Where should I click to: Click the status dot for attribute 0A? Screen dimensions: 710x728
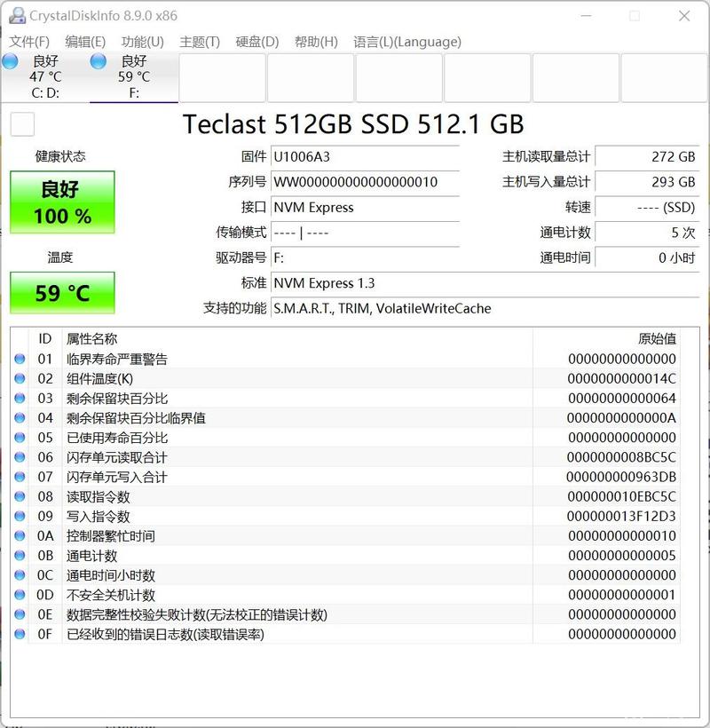pyautogui.click(x=20, y=535)
